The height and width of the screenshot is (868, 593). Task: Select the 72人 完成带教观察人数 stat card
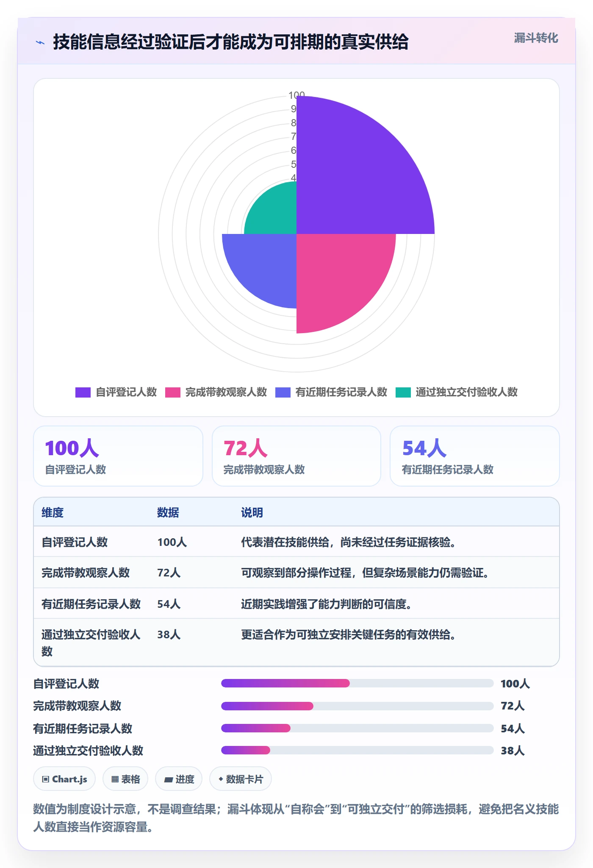(x=296, y=456)
